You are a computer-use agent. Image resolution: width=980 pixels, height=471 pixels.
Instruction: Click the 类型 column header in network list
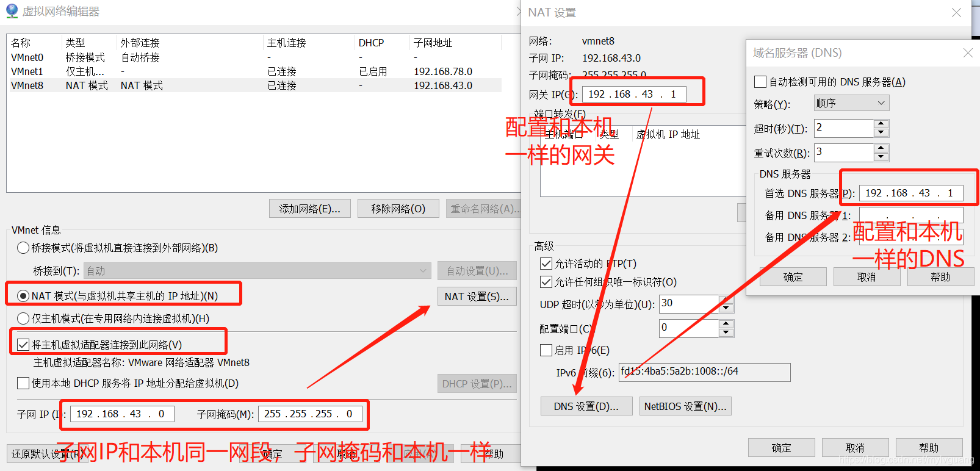click(x=89, y=43)
